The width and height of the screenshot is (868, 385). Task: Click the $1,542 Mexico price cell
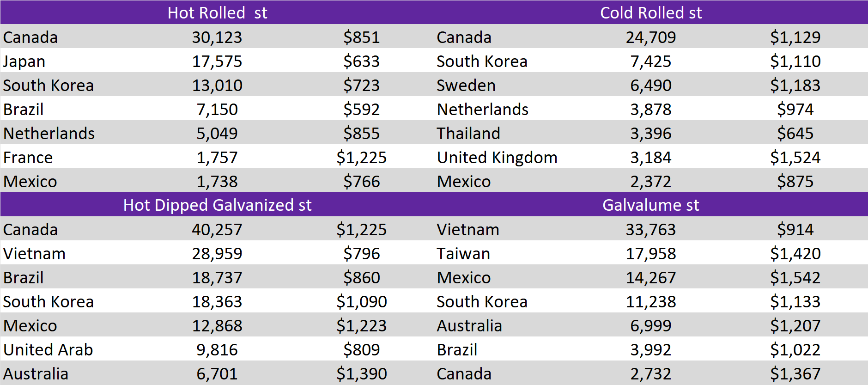point(795,278)
